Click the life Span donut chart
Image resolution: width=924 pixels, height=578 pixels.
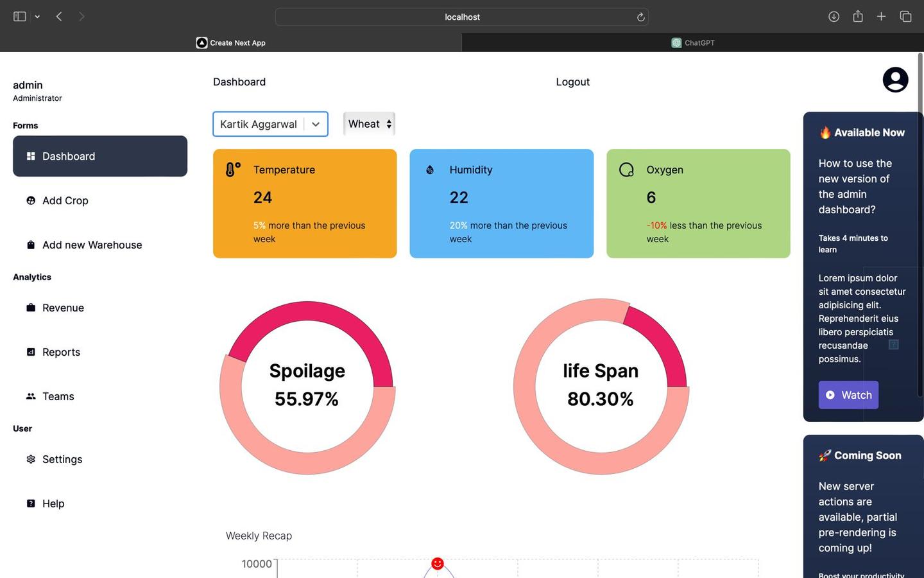pyautogui.click(x=601, y=387)
